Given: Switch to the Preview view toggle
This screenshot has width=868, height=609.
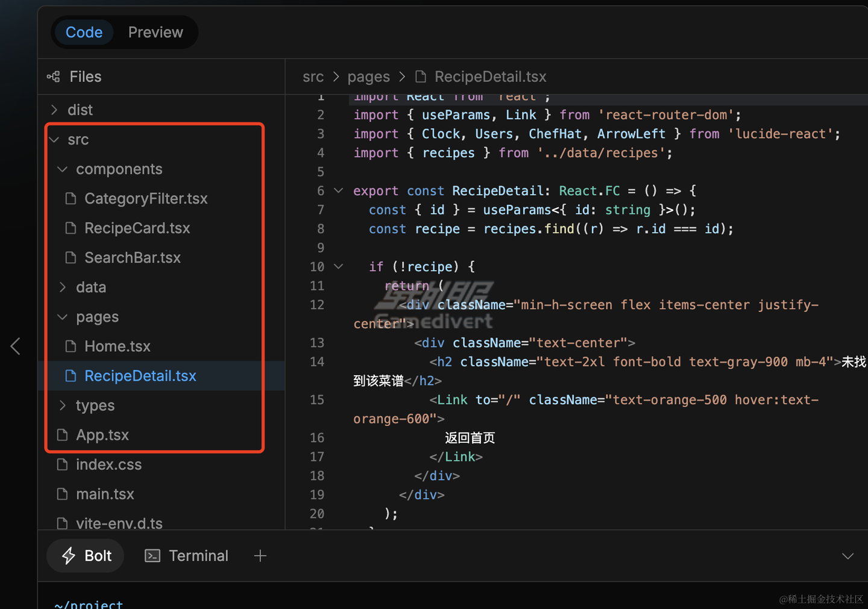Looking at the screenshot, I should pos(156,33).
